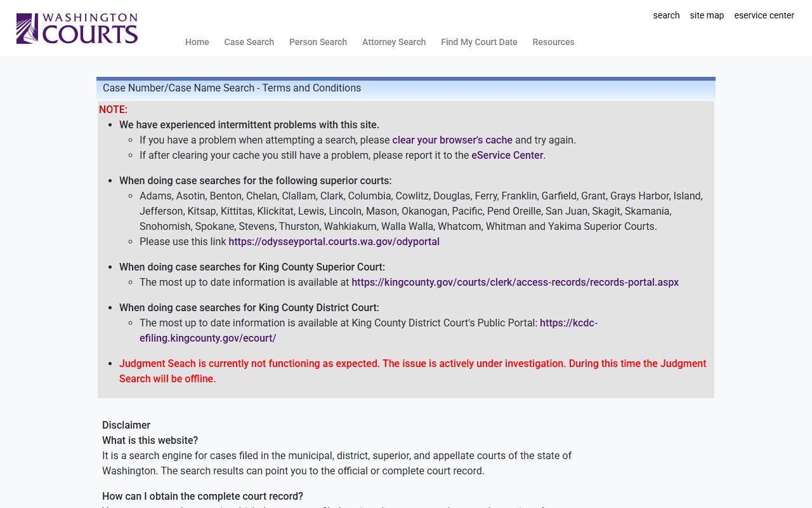Viewport: 812px width, 508px height.
Task: Open the eService Center link in the note
Action: point(507,155)
